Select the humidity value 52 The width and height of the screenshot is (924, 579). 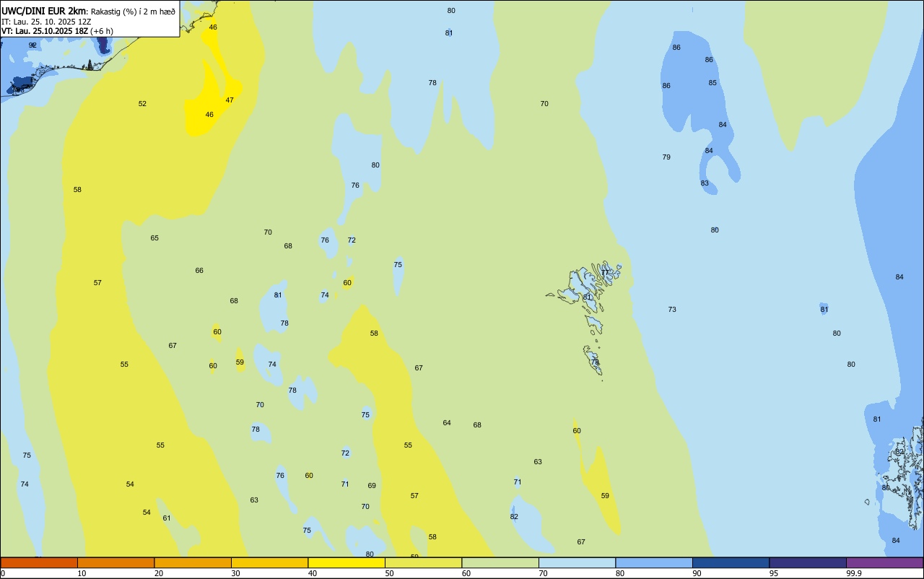pyautogui.click(x=142, y=104)
